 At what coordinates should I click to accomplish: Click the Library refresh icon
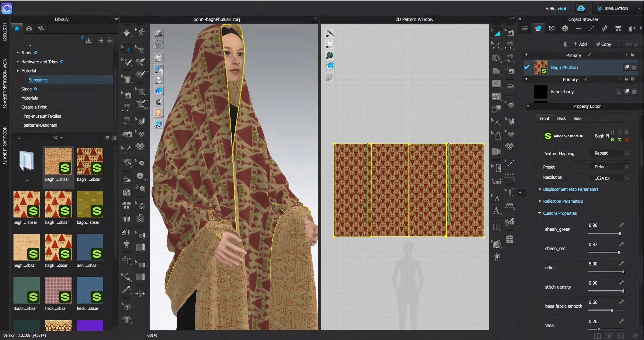(107, 138)
